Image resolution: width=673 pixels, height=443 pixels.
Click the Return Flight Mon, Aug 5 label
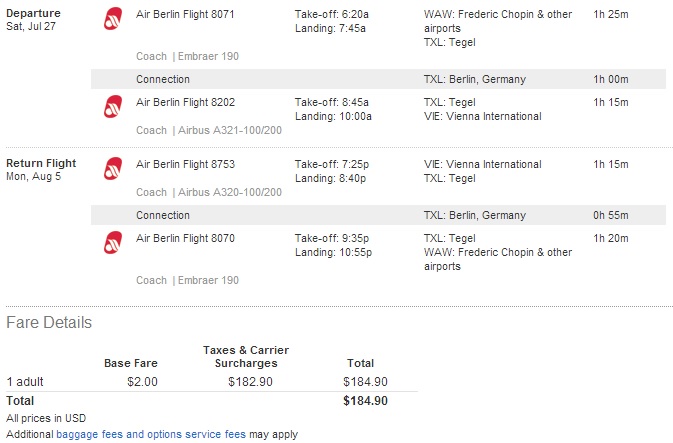[x=41, y=170]
